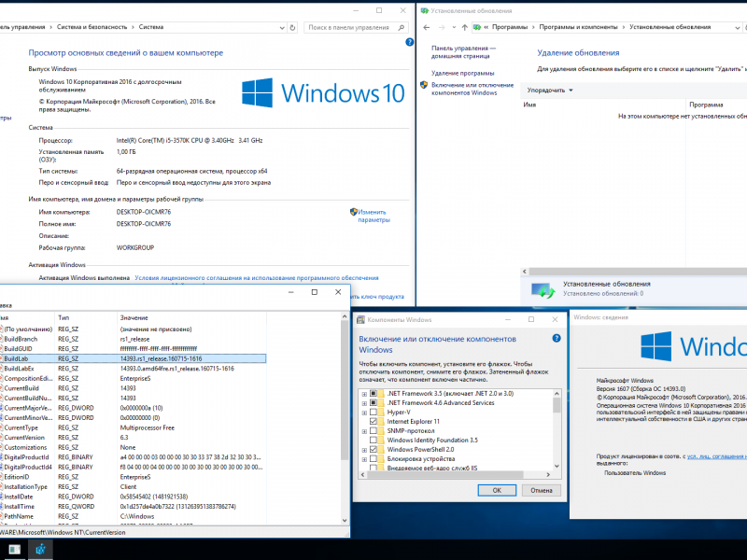This screenshot has height=560, width=747.
Task: Expand the Windows PowerShell 2.0 node
Action: (364, 450)
